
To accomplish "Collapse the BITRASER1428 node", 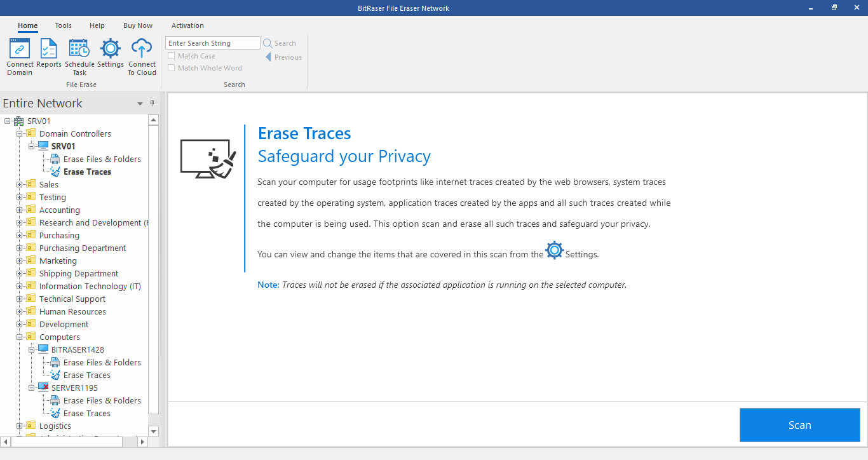I will [31, 349].
